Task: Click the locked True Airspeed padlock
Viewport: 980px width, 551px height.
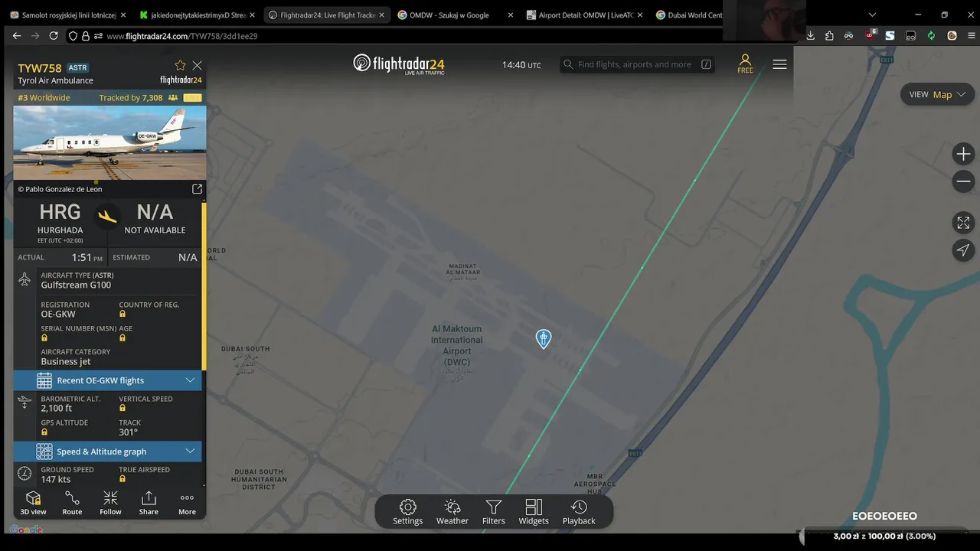Action: pos(122,479)
